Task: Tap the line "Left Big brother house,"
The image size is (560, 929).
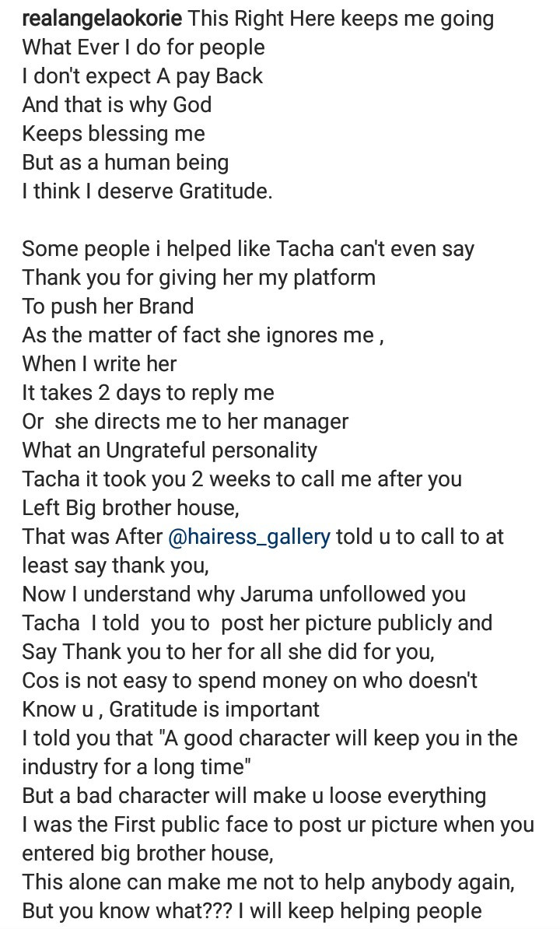Action: point(130,508)
